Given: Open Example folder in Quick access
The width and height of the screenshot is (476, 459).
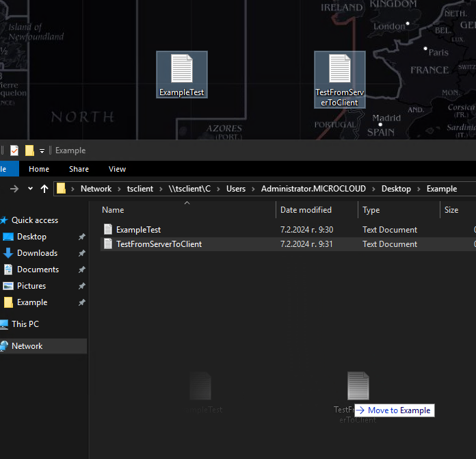Looking at the screenshot, I should (32, 302).
